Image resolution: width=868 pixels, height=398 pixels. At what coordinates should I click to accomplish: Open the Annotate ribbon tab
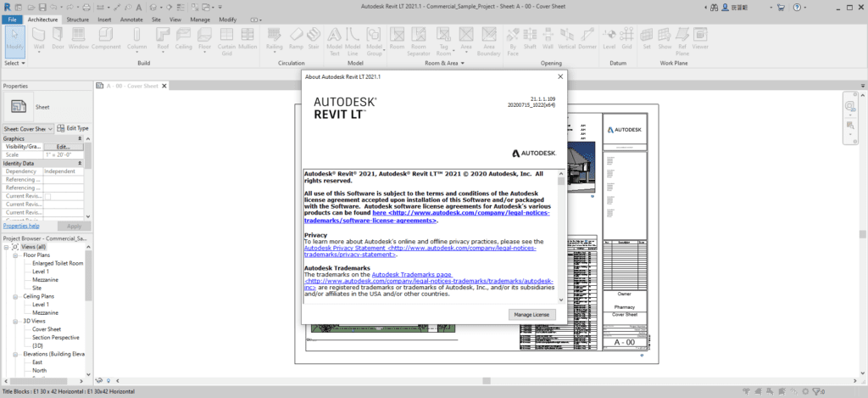[131, 20]
